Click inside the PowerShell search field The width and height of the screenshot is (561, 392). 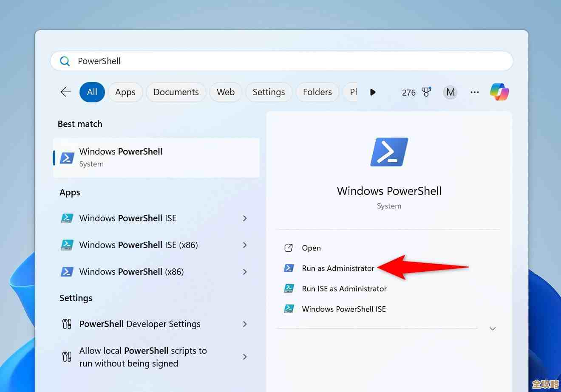pyautogui.click(x=212, y=61)
